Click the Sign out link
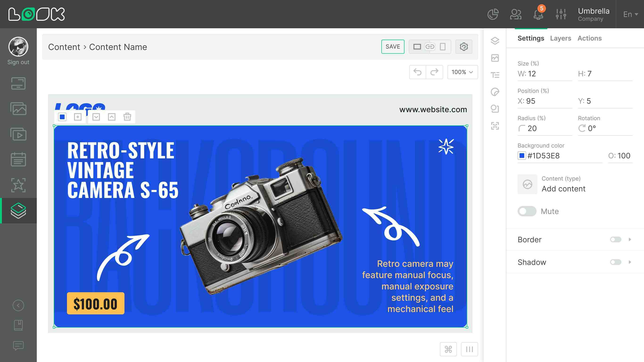Viewport: 644px width, 362px height. [x=18, y=62]
